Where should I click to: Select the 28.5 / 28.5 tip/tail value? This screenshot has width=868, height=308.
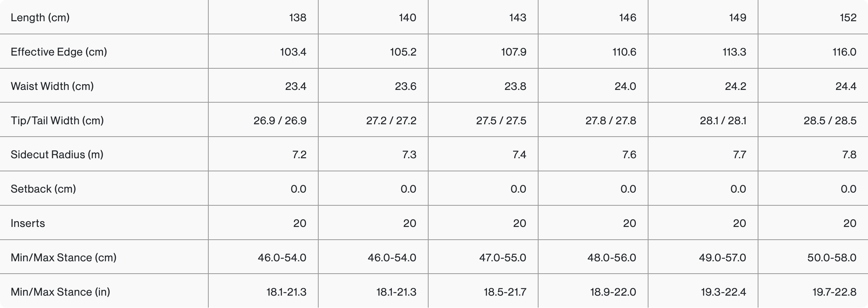tap(830, 121)
